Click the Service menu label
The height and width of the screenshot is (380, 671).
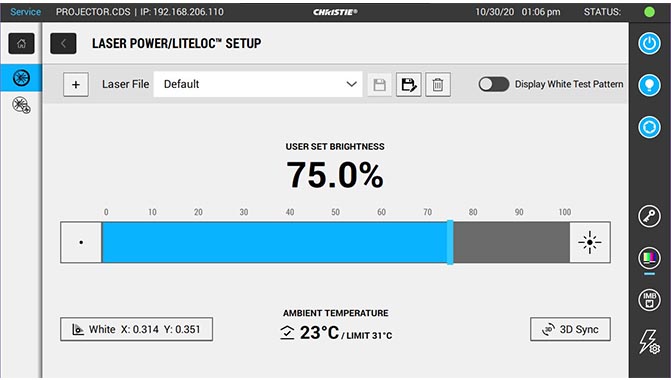coord(25,12)
